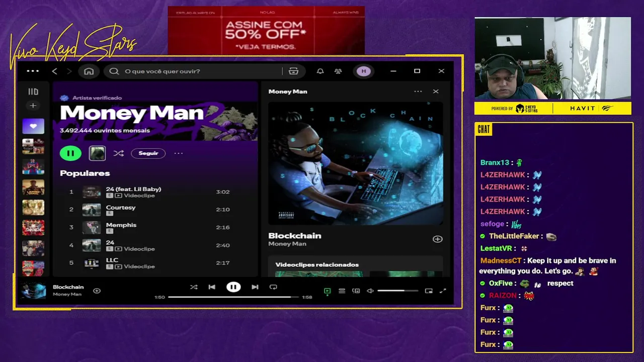Open 'Videoclipes relacionados' section

pyautogui.click(x=317, y=264)
